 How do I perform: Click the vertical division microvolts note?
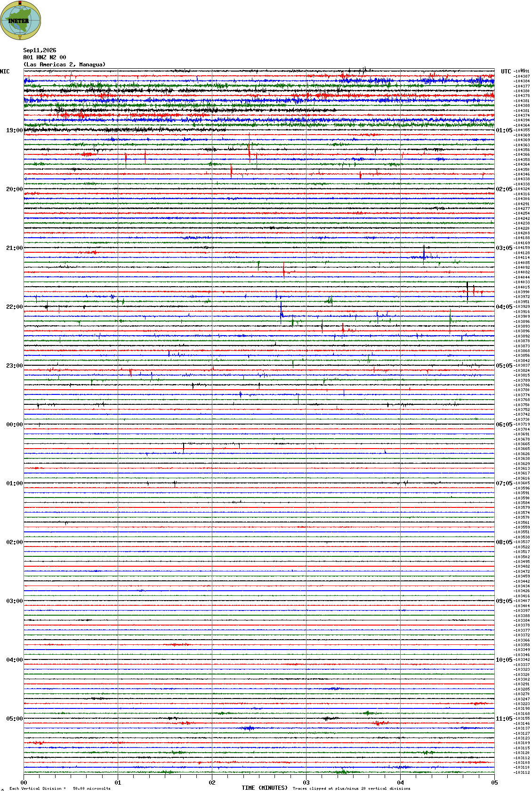[x=60, y=788]
